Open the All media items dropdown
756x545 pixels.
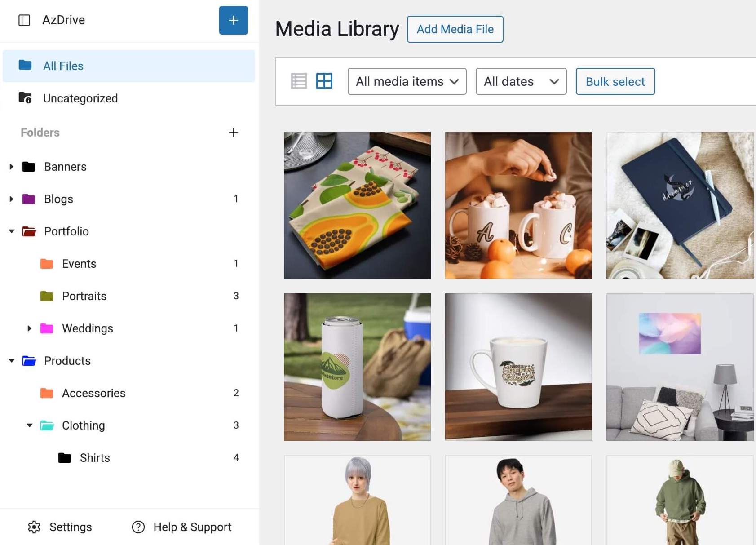click(407, 81)
